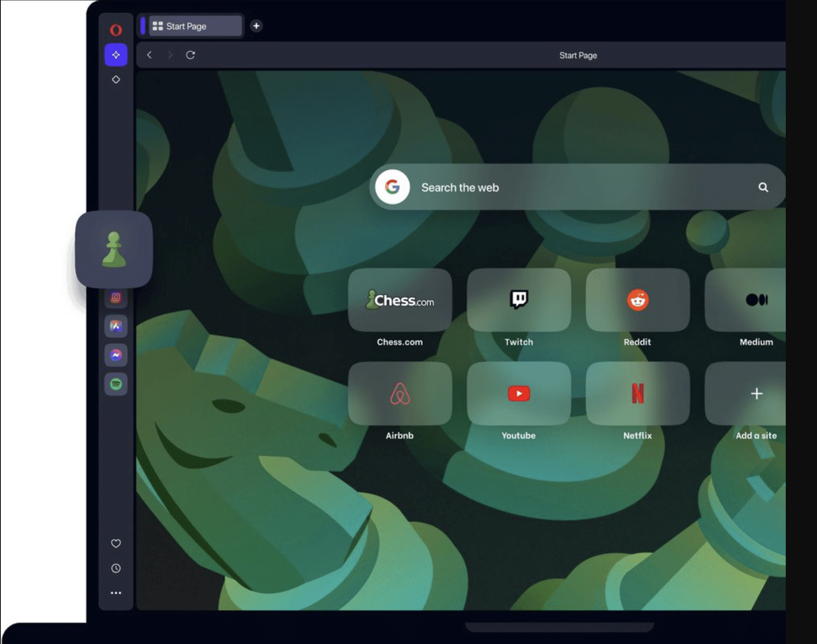Open Netflix shortcut
This screenshot has width=817, height=644.
(637, 393)
